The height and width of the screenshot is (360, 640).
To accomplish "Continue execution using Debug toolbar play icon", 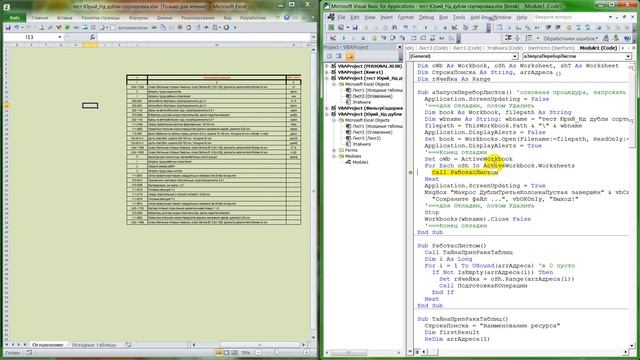I will (x=344, y=38).
